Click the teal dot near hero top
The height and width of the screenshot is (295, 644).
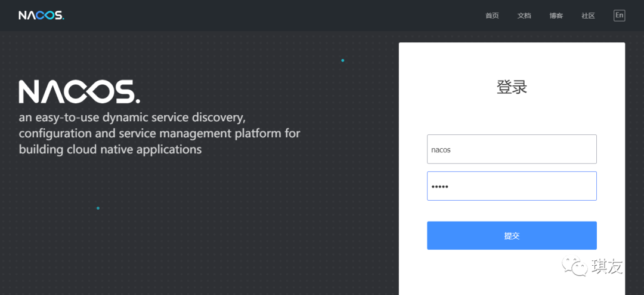point(342,60)
